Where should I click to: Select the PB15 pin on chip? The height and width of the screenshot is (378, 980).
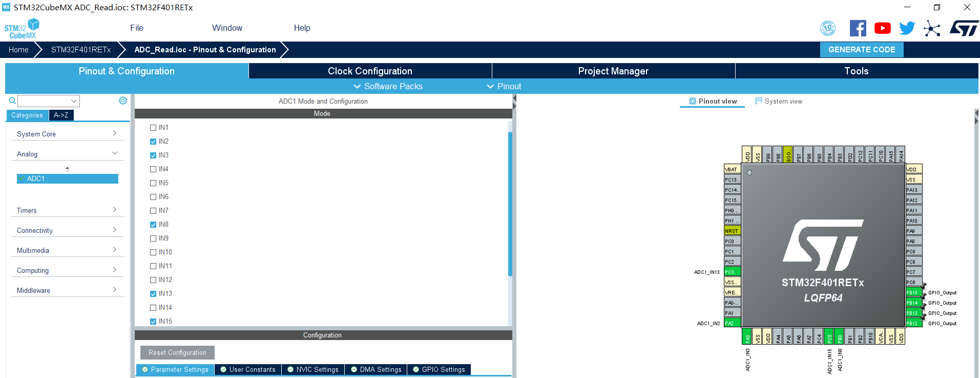click(914, 292)
